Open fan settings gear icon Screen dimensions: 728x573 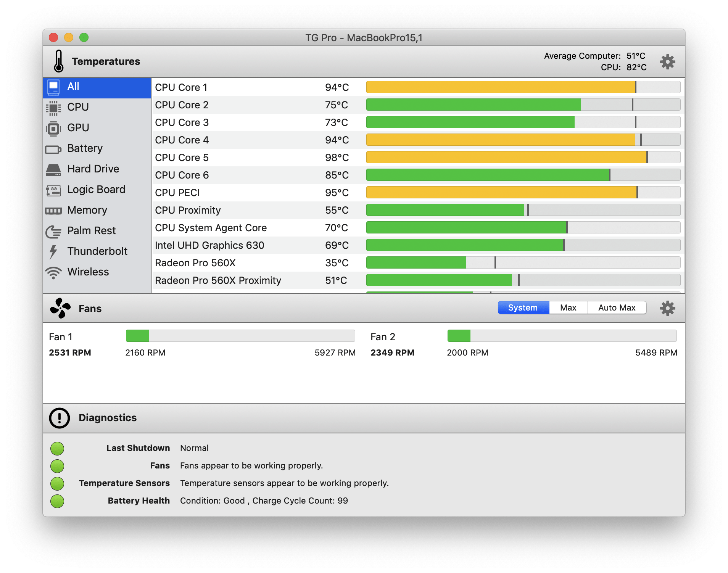coord(667,308)
